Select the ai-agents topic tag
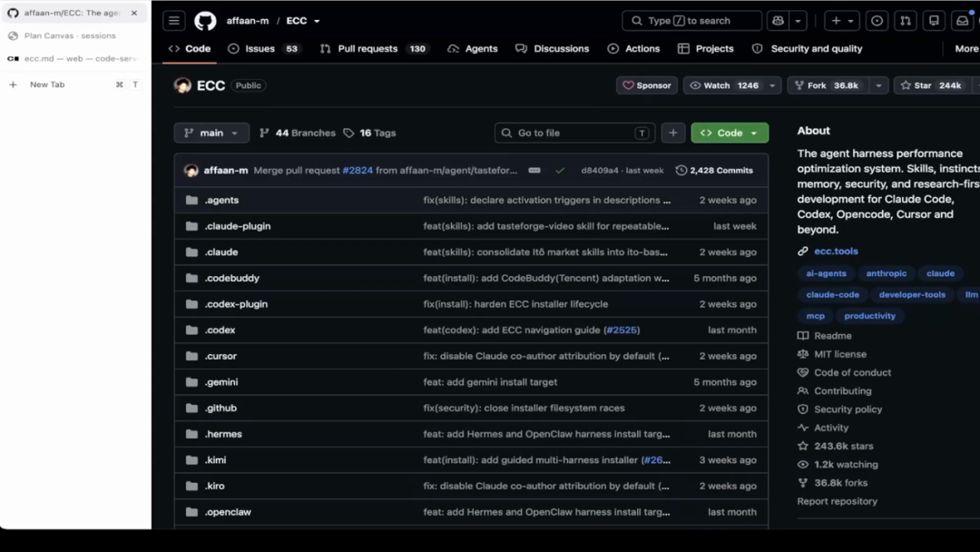Image resolution: width=980 pixels, height=552 pixels. 827,274
